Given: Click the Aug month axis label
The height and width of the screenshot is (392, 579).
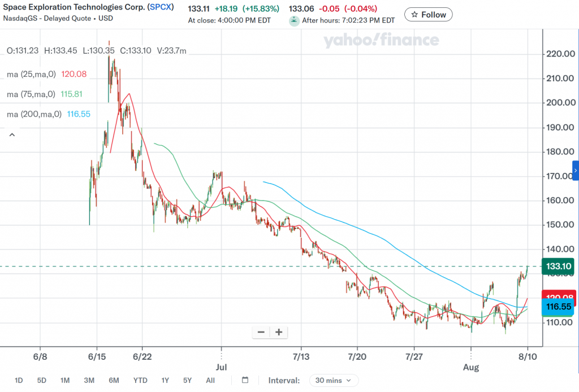Looking at the screenshot, I should tap(471, 367).
